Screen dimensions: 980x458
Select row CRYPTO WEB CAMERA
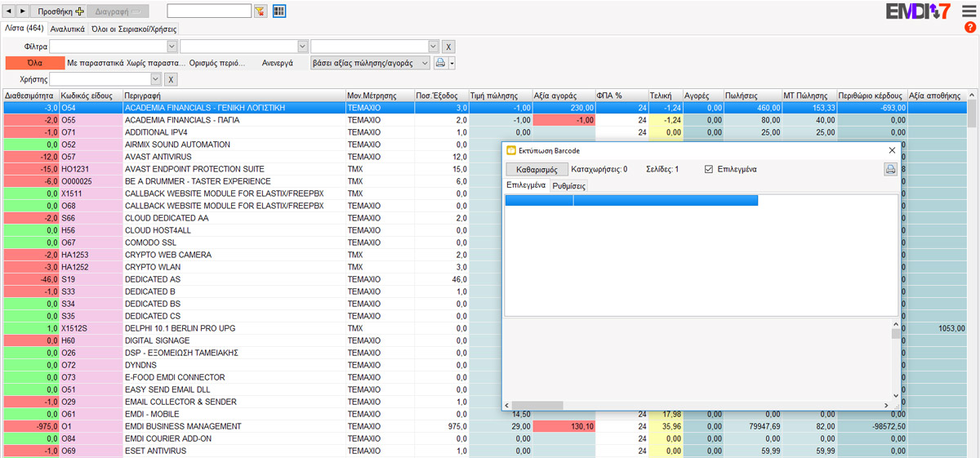pyautogui.click(x=485, y=255)
